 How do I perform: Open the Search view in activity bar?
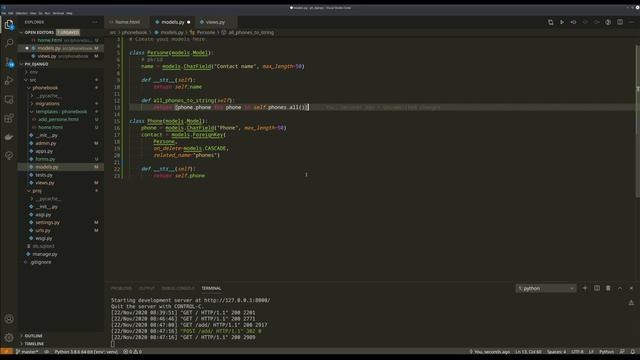pyautogui.click(x=9, y=42)
